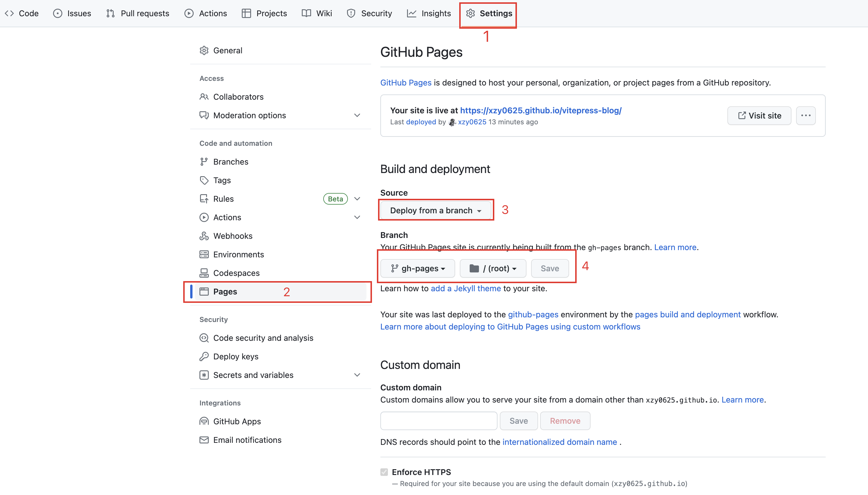Switch to the Actions tab in the top navigation
The height and width of the screenshot is (495, 868).
[x=205, y=13]
